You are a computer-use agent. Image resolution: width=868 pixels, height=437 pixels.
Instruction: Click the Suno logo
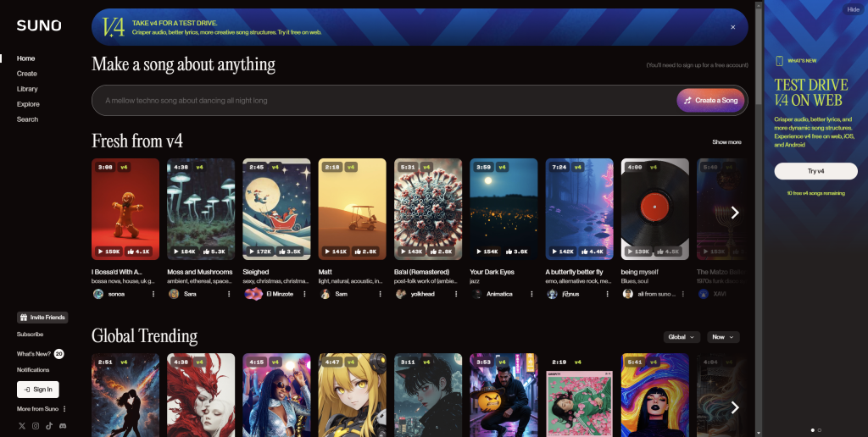pos(39,25)
